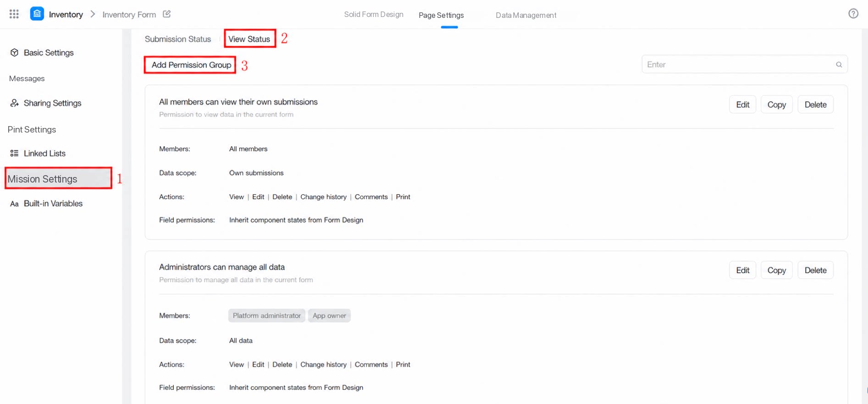This screenshot has height=404, width=868.
Task: Click the Sharing Settings person icon
Action: [15, 103]
